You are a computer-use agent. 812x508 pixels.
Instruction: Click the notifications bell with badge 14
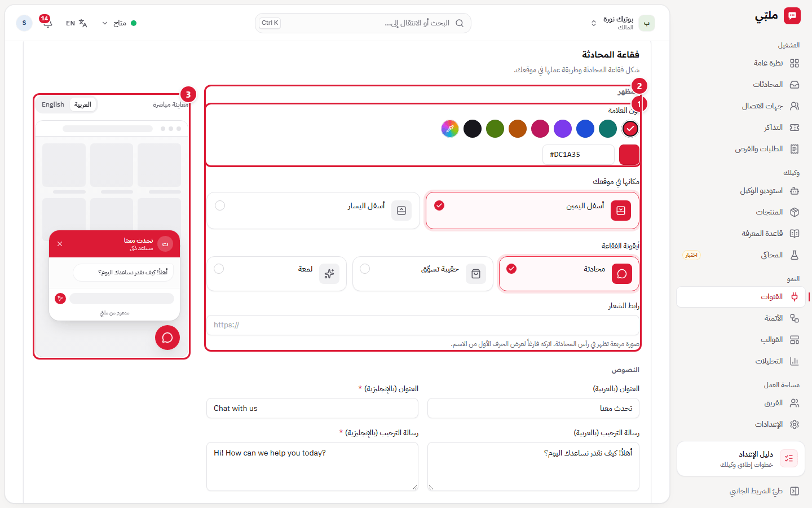[47, 23]
